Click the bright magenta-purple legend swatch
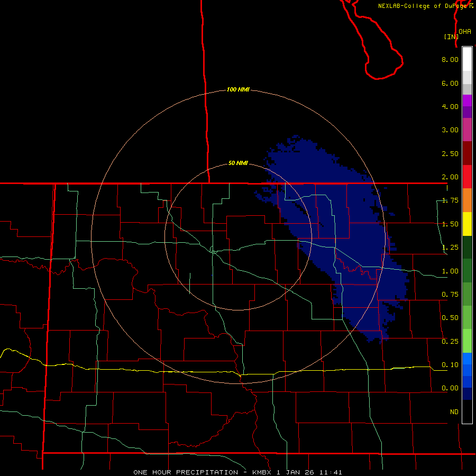This screenshot has height=476, width=476. tap(467, 100)
